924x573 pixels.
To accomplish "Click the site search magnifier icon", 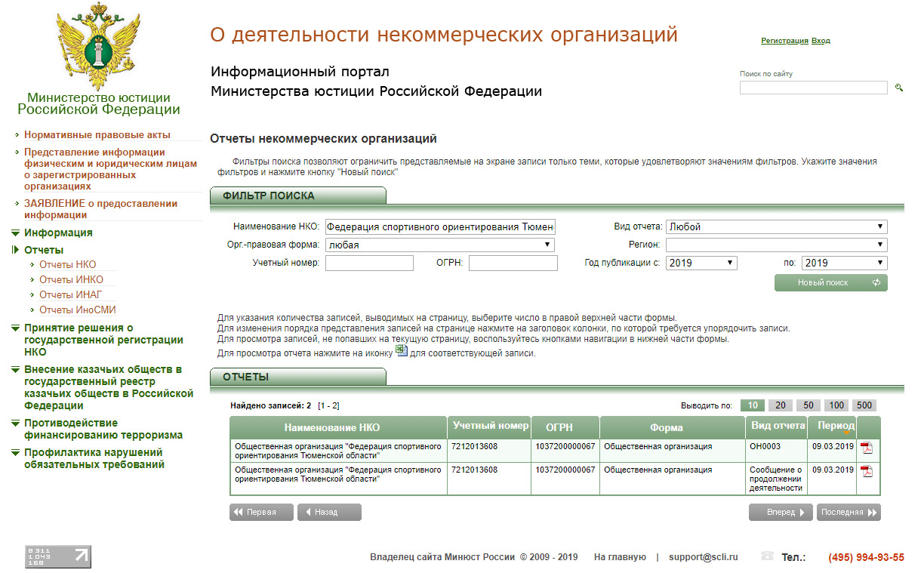I will tap(898, 88).
